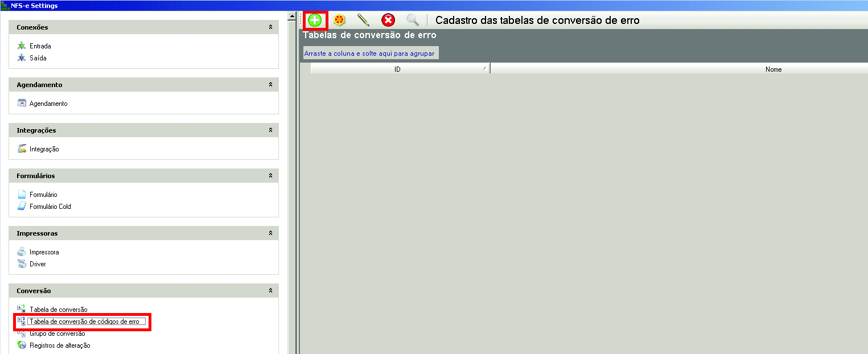Collapse the Conversão section

pos(270,291)
